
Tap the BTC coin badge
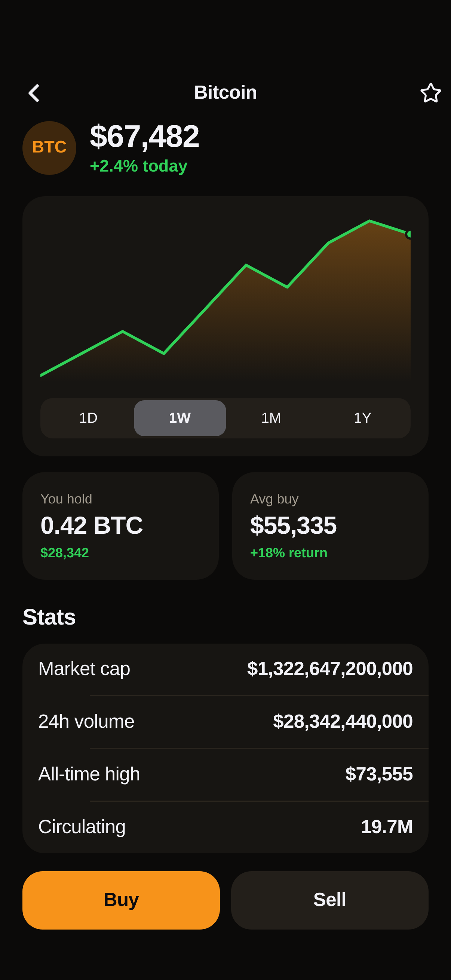tap(49, 148)
